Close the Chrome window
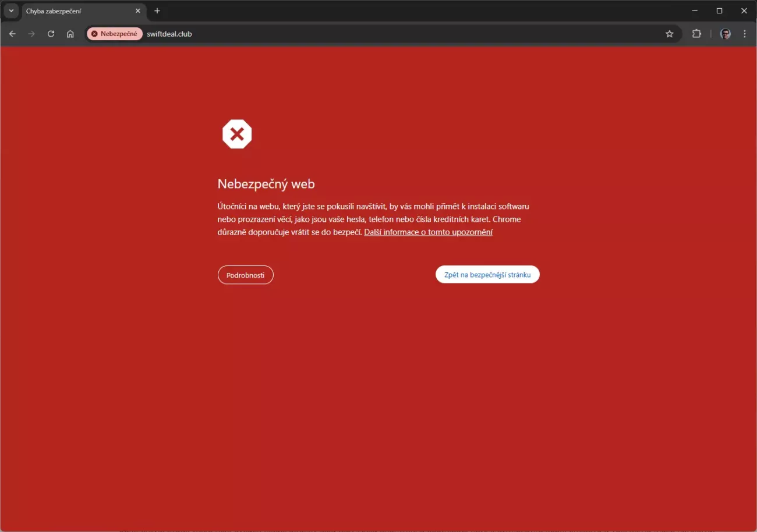 744,11
